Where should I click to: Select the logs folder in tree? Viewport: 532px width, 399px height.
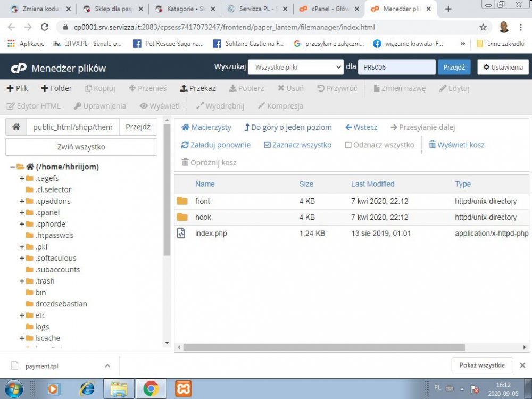point(42,327)
